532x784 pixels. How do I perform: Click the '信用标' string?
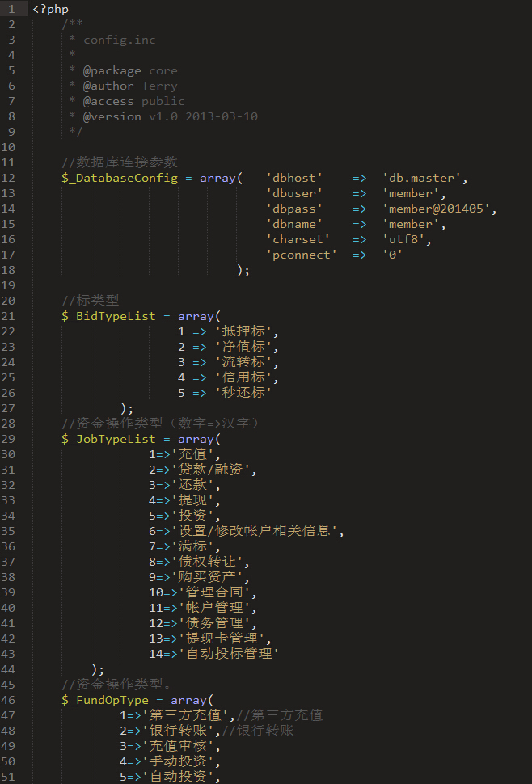[x=243, y=377]
